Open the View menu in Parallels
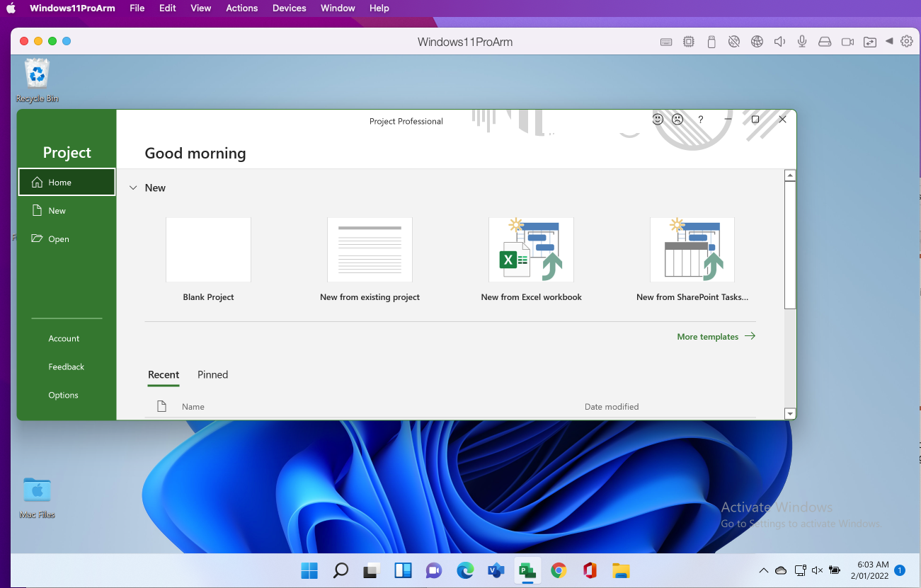 (201, 8)
